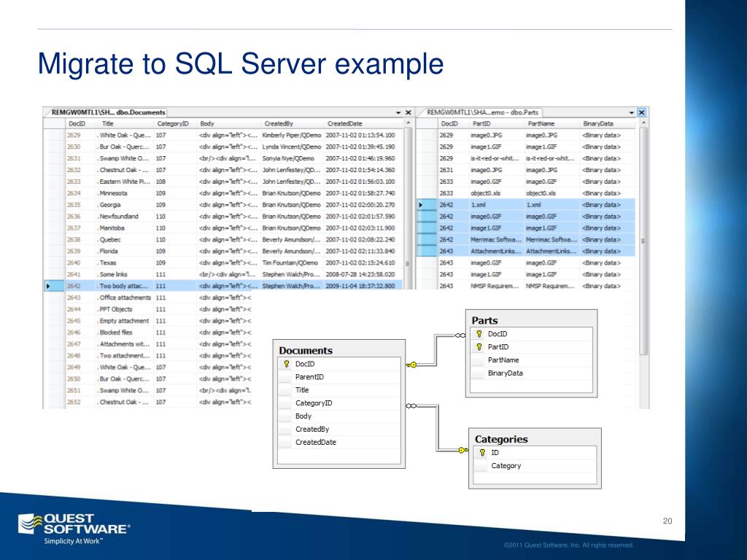747x560 pixels.
Task: Select the 'Tim Fountain/QDemo' CreatedBy cell
Action: 292,262
